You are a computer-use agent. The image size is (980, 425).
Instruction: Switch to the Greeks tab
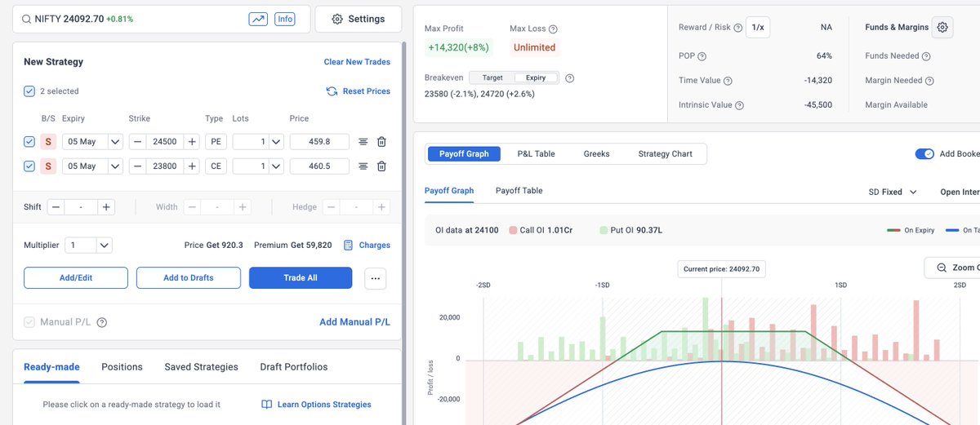coord(596,153)
